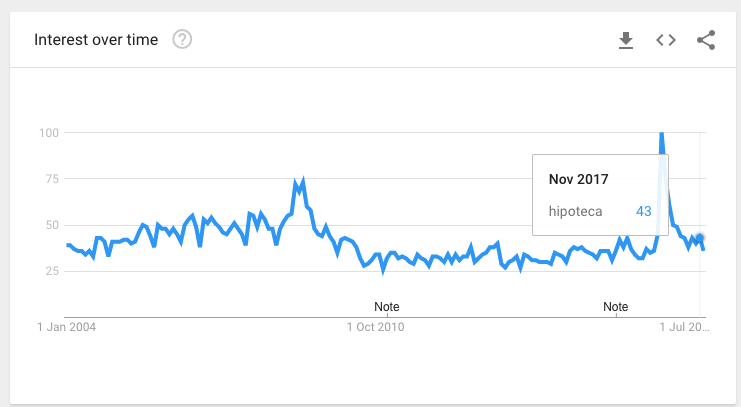Viewport: 741px width, 407px height.
Task: Click the highlighted Nov 2017 data point
Action: tap(700, 238)
